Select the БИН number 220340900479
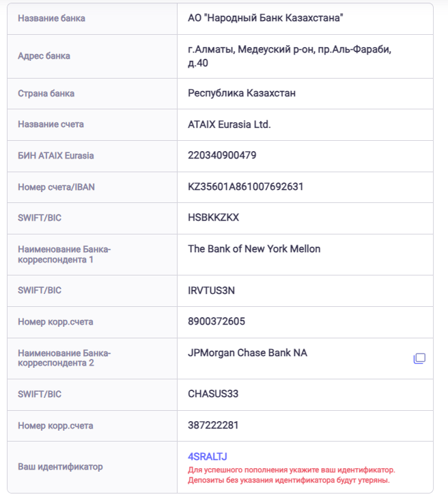 tap(222, 155)
